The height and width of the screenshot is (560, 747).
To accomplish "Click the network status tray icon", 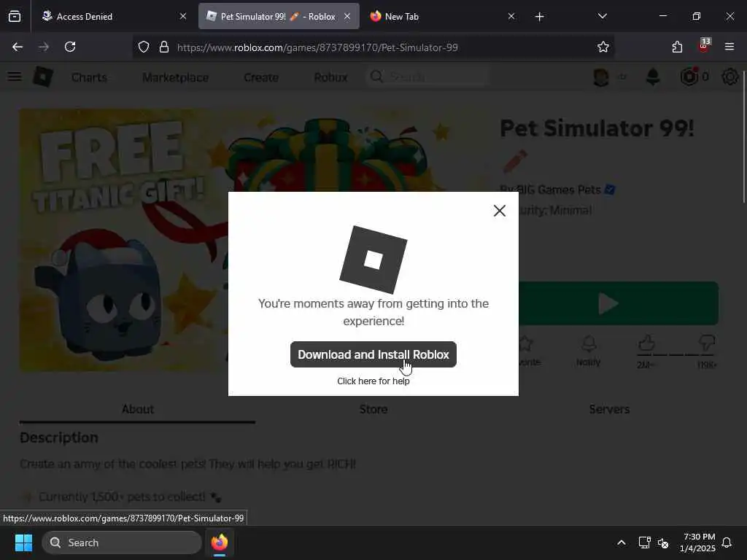I will coord(644,542).
